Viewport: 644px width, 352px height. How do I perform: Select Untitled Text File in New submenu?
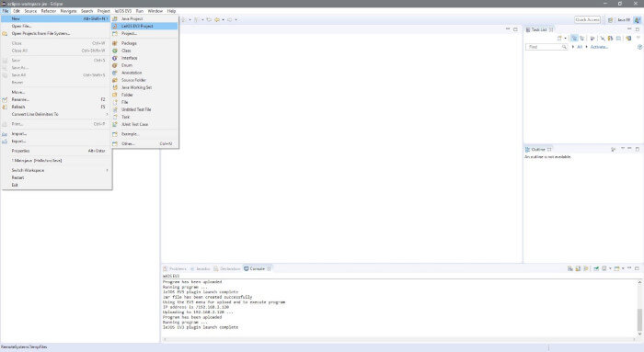pyautogui.click(x=144, y=109)
